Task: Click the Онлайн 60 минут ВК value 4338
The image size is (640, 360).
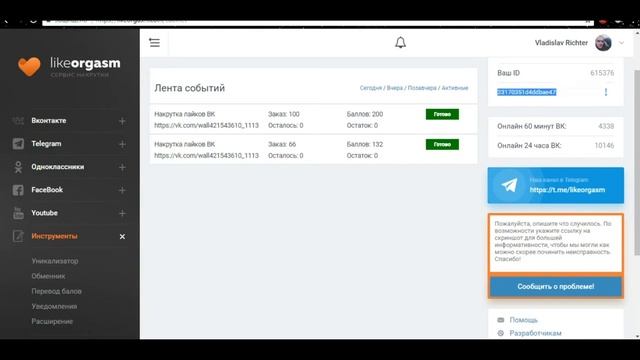Action: coord(606,126)
